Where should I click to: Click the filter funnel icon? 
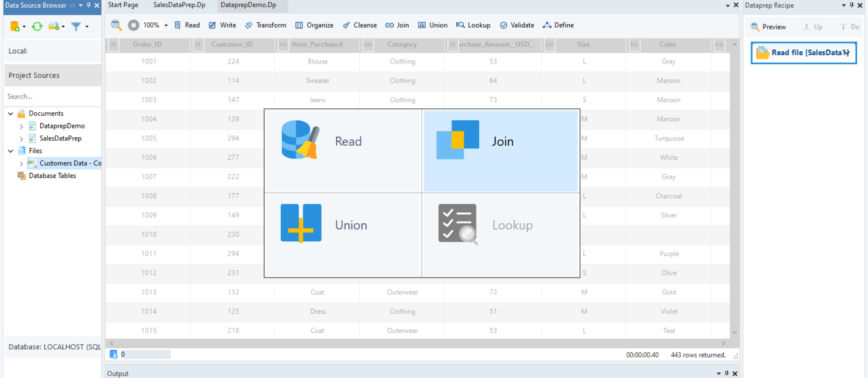pyautogui.click(x=76, y=27)
